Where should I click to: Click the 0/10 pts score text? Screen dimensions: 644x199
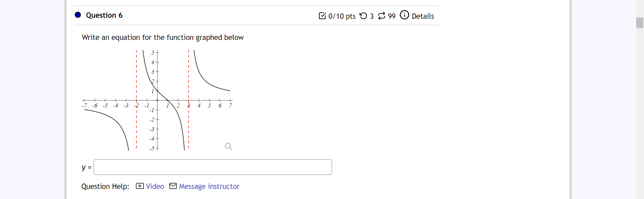(342, 16)
